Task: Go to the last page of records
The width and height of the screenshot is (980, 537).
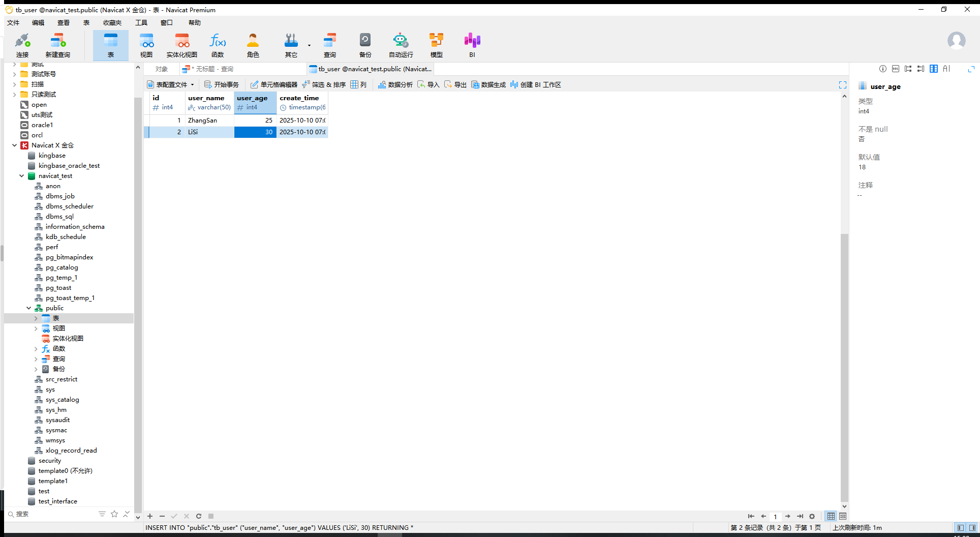Action: pos(800,516)
